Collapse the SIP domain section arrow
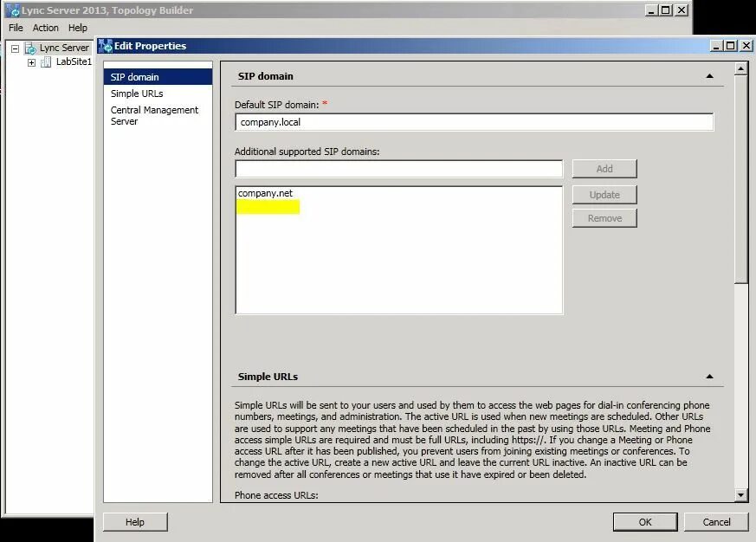The width and height of the screenshot is (756, 542). tap(709, 76)
